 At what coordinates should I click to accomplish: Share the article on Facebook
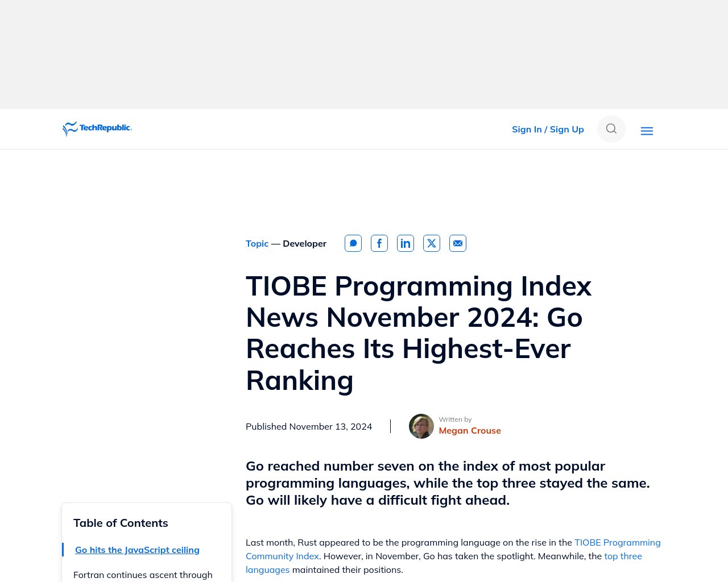[379, 243]
